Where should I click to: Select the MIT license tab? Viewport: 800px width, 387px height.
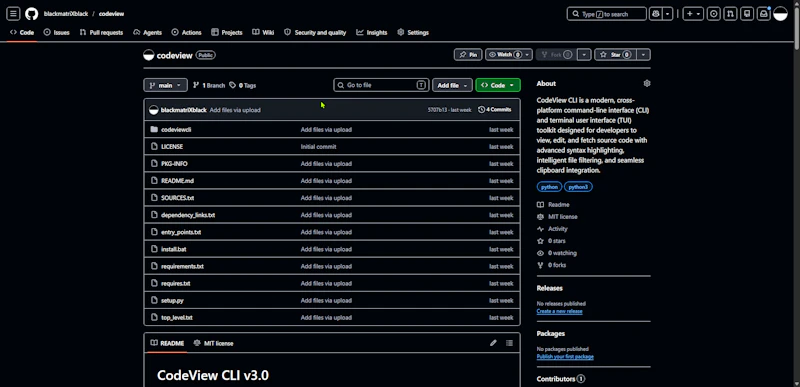pyautogui.click(x=213, y=343)
